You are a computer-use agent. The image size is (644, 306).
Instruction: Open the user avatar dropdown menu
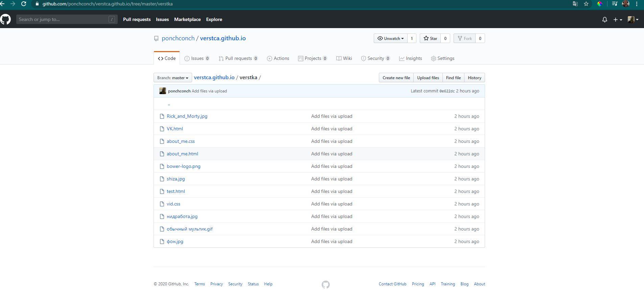pos(633,20)
